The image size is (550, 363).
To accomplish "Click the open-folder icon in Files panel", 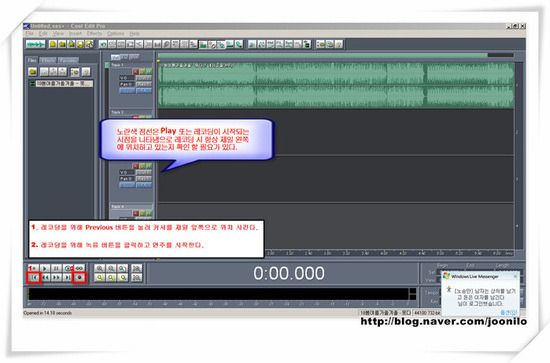I will pyautogui.click(x=32, y=72).
